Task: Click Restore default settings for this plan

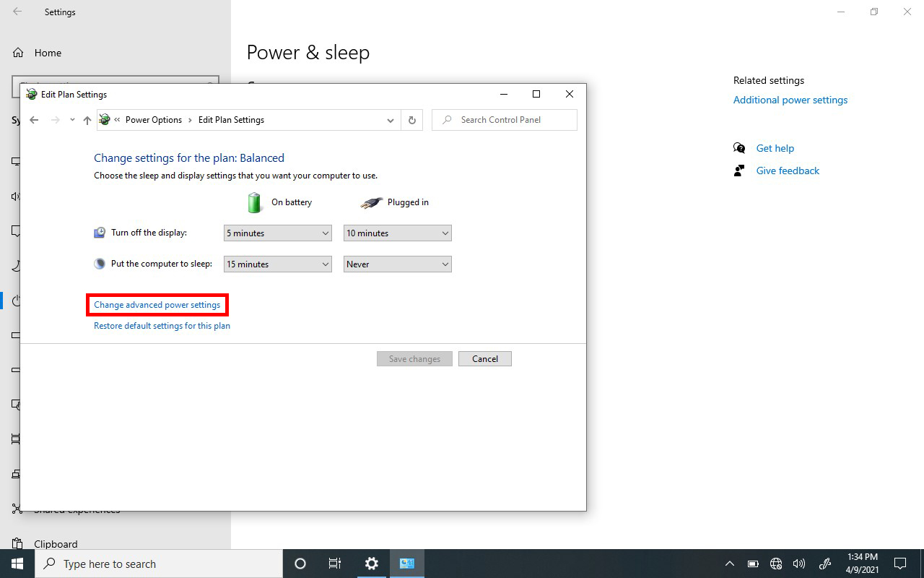Action: pos(162,326)
